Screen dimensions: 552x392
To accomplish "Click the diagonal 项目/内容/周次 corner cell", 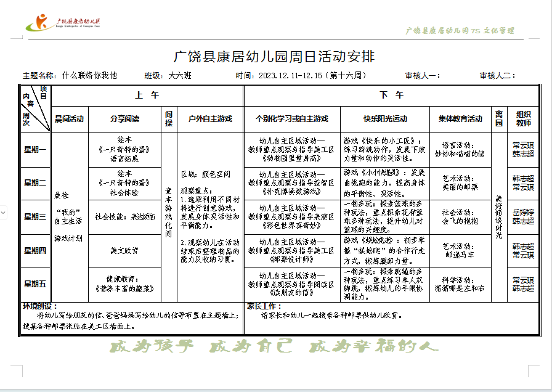I will (36, 108).
